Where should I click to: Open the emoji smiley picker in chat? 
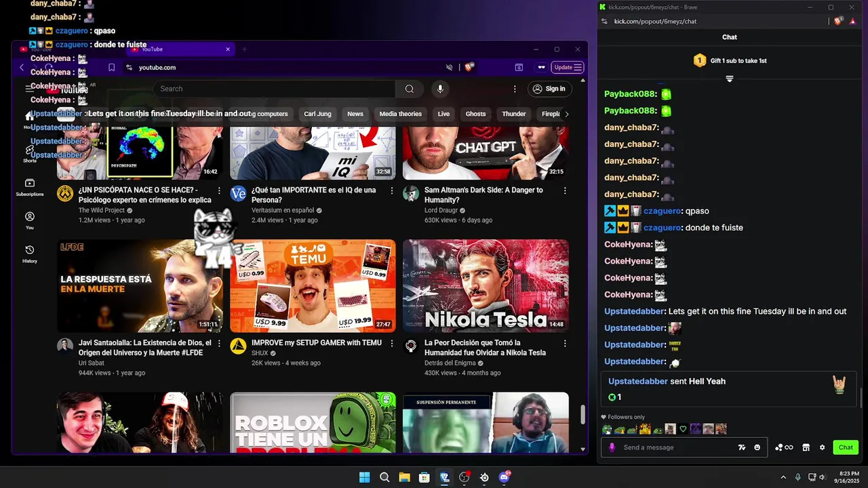click(x=757, y=447)
